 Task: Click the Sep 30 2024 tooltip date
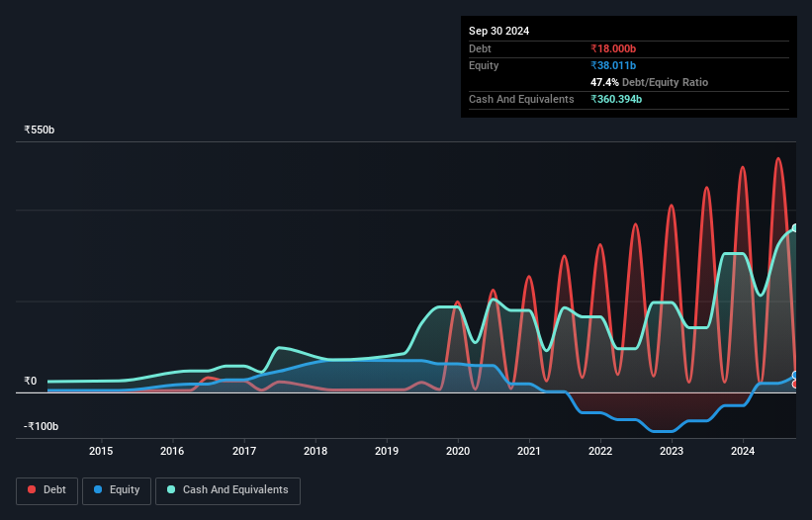pyautogui.click(x=498, y=31)
